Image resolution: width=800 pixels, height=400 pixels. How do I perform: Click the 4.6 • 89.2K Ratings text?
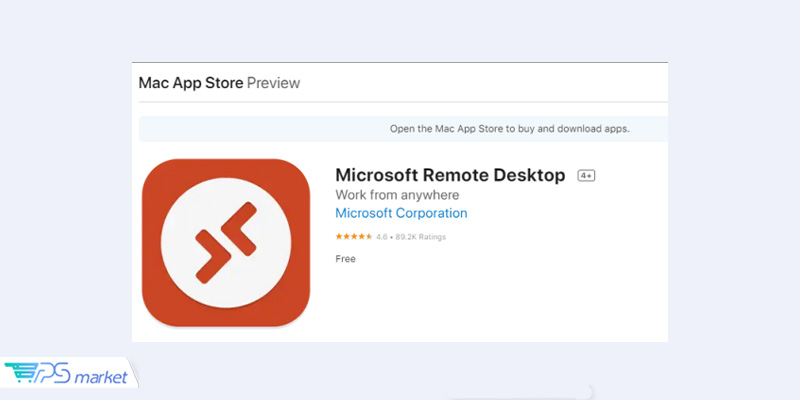tap(411, 237)
